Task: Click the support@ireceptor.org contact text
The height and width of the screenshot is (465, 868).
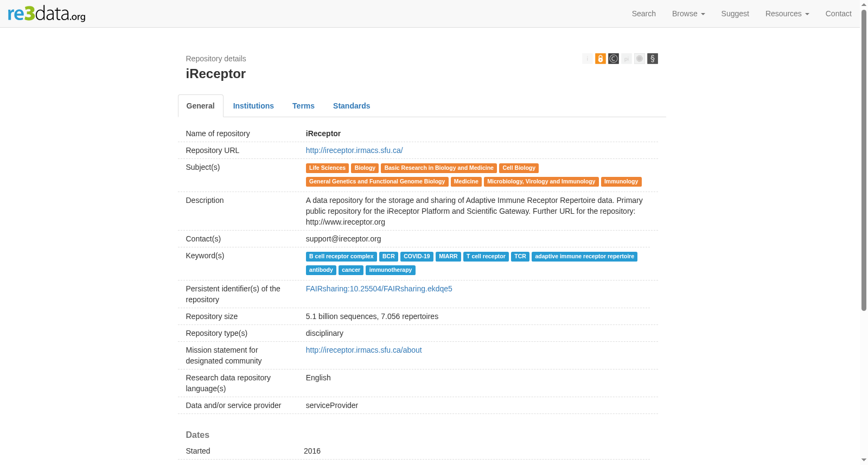Action: [x=343, y=239]
